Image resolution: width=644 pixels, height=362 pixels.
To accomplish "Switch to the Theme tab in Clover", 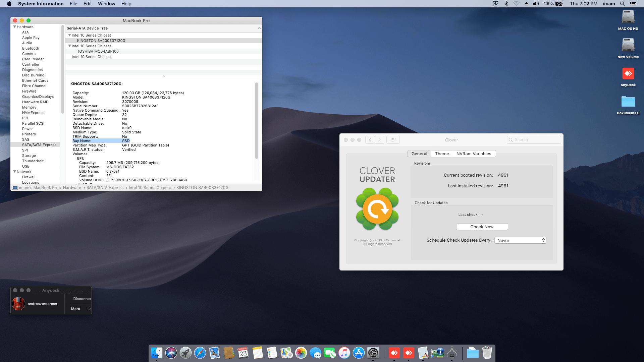I will coord(442,154).
